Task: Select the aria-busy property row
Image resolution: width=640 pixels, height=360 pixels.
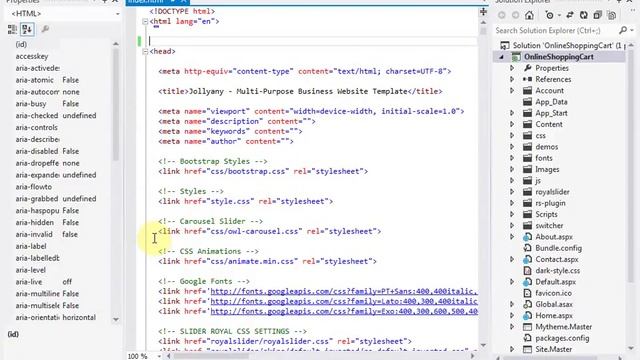Action: pos(60,104)
